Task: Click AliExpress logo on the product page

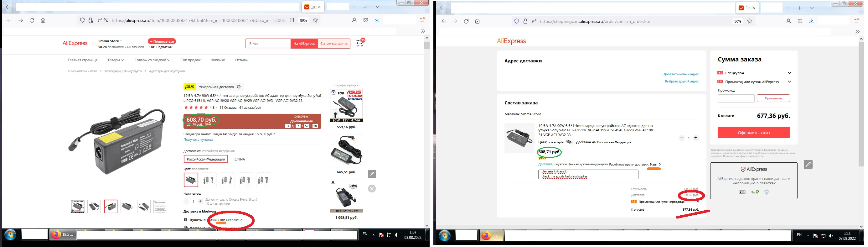Action: click(x=75, y=43)
